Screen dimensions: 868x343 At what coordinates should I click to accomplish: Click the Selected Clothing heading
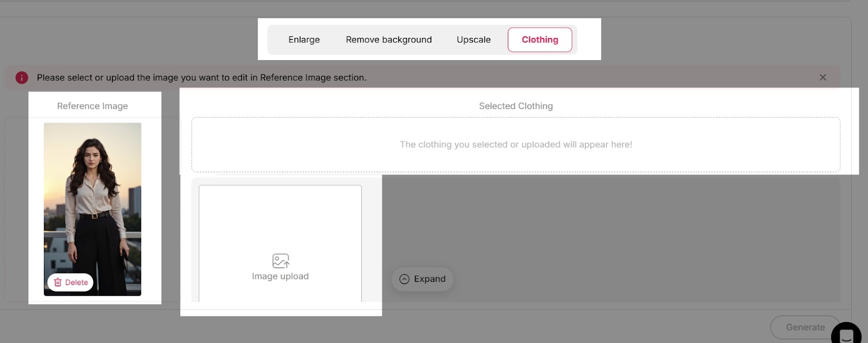[516, 106]
